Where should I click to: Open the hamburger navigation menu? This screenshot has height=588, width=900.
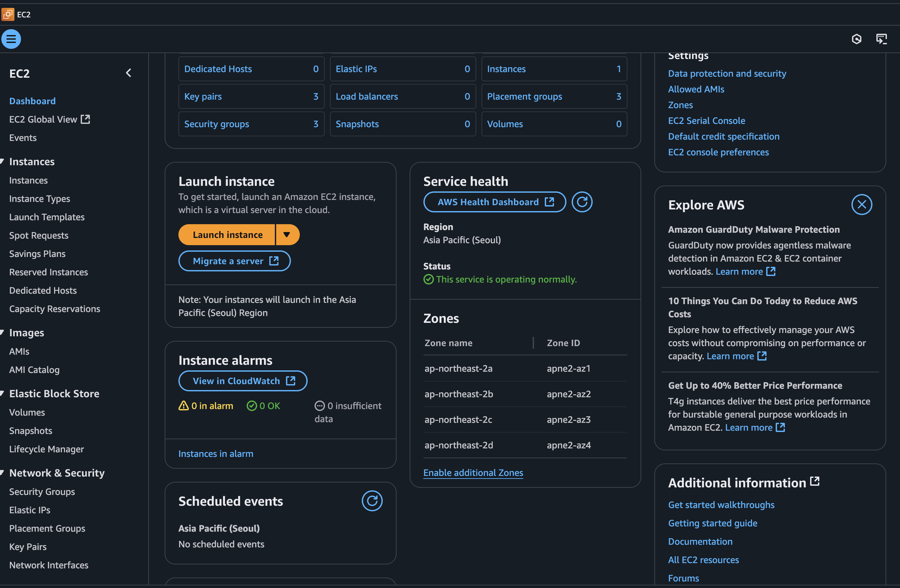click(x=11, y=39)
